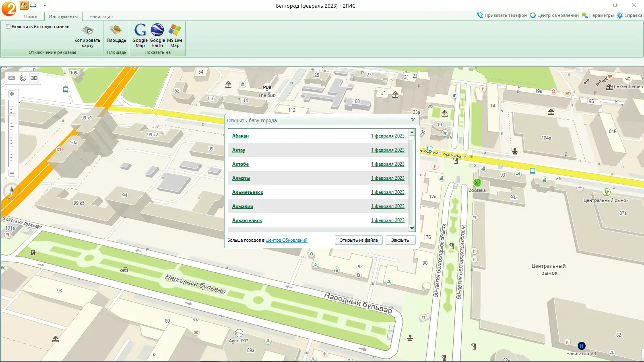Select the ruler measurement tool on map
644x362 pixels.
click(12, 78)
